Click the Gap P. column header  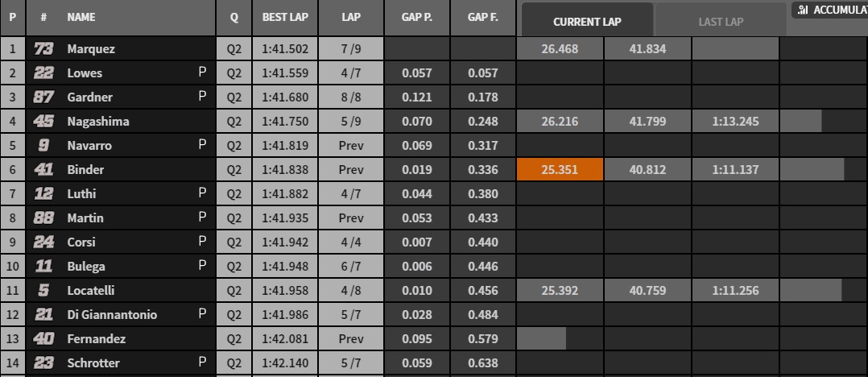tap(417, 17)
